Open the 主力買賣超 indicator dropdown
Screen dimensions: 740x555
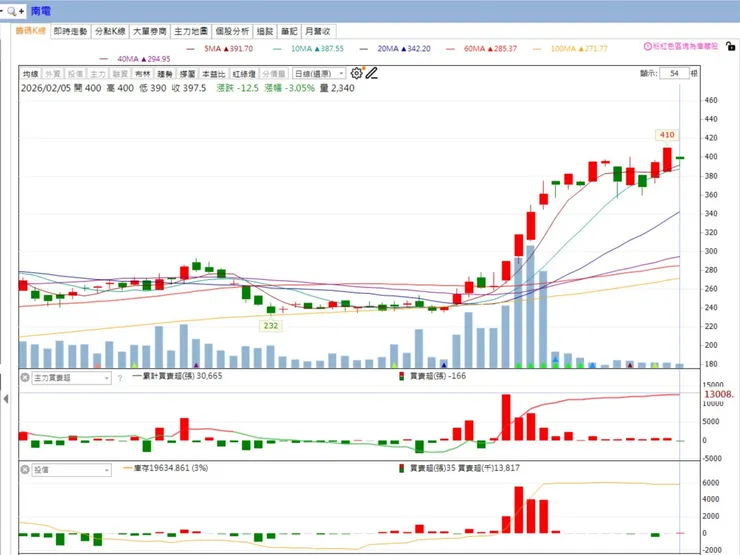click(71, 378)
